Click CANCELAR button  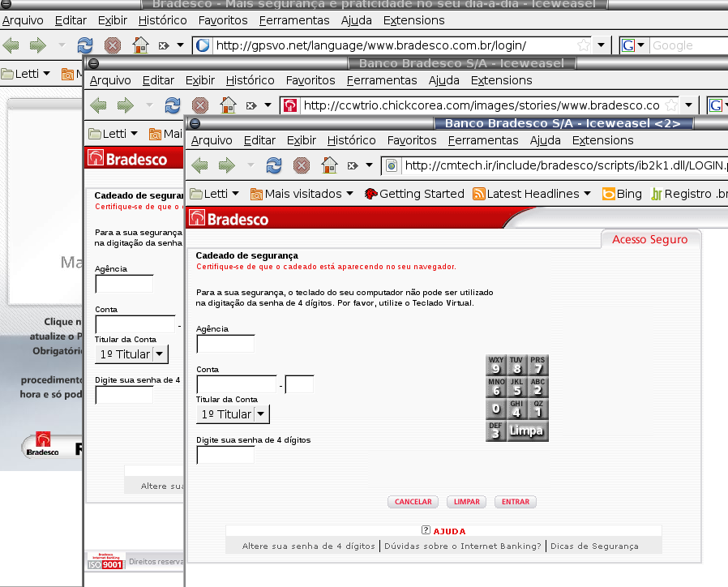pos(413,502)
